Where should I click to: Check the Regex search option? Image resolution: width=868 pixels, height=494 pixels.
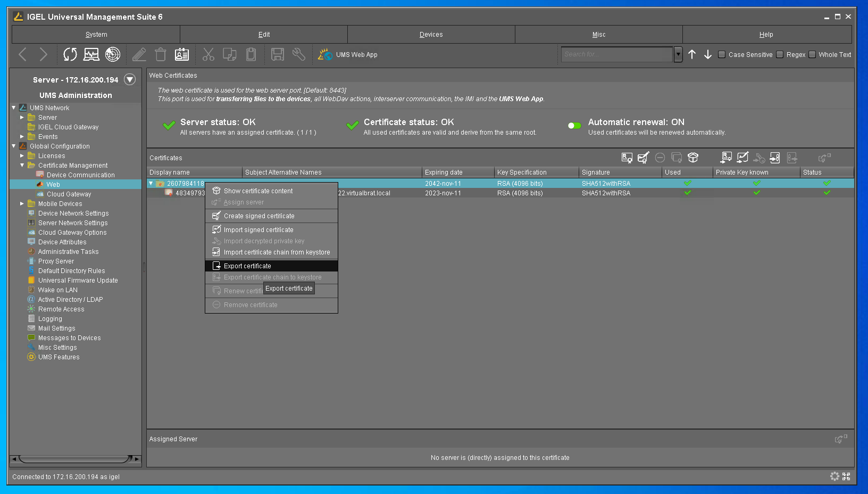(780, 54)
